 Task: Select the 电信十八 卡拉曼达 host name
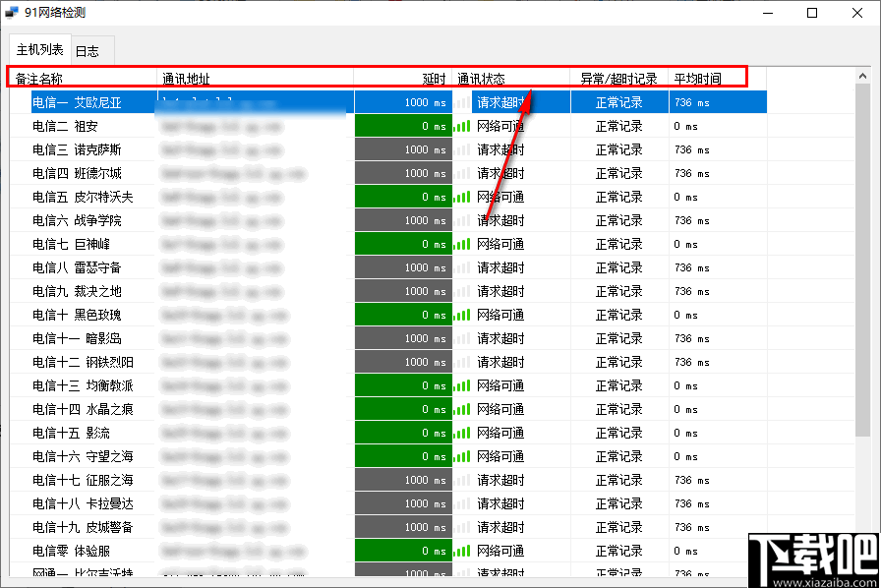pos(83,503)
